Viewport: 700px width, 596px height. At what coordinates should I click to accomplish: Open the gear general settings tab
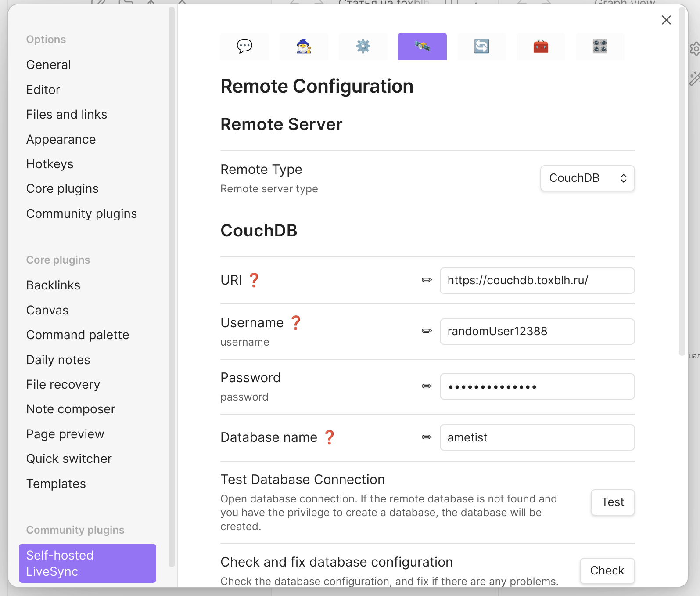[x=363, y=46]
